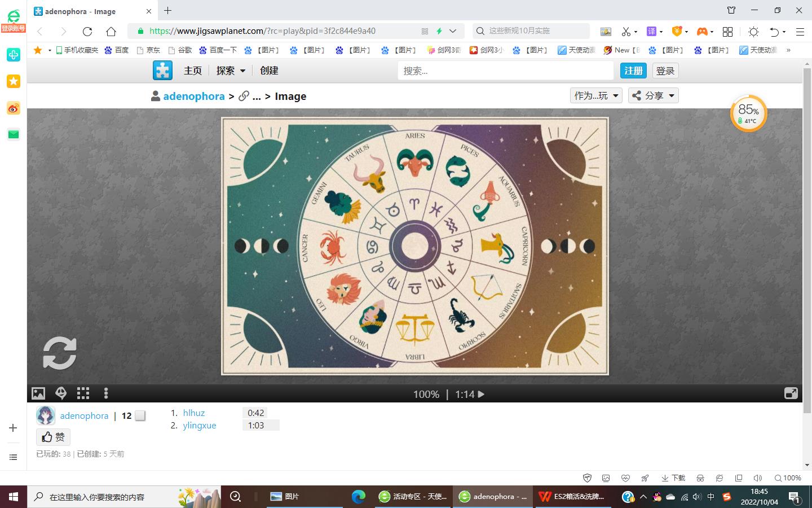Expand the bookmarks overflow chevron
Image resolution: width=812 pixels, height=508 pixels.
coord(788,50)
